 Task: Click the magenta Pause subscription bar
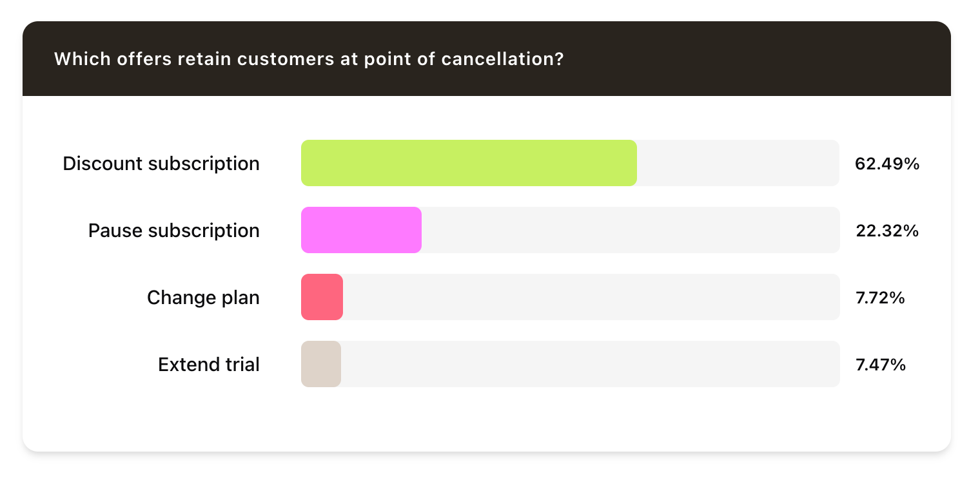point(361,230)
